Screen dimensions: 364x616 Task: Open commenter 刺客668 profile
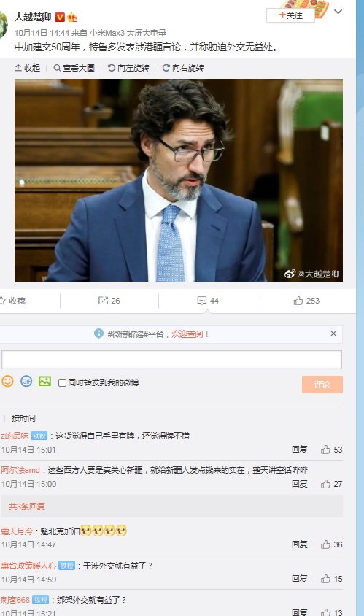pos(15,600)
